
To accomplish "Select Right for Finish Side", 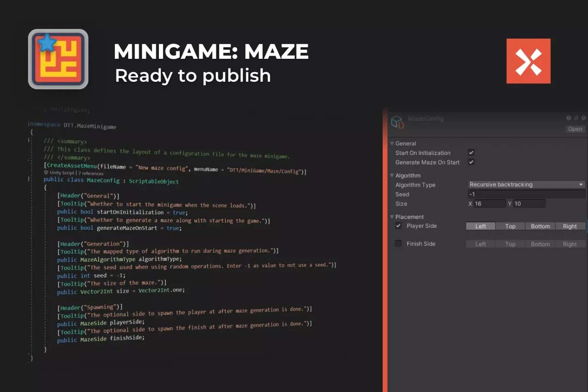I will pyautogui.click(x=570, y=244).
